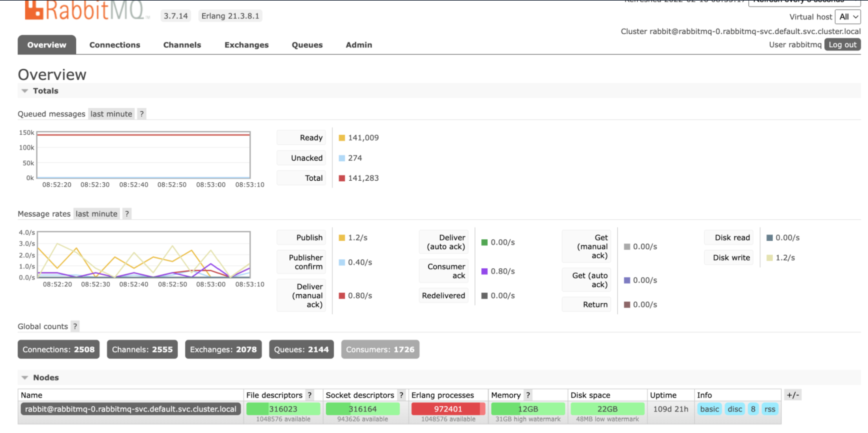The image size is (868, 433).
Task: Click File descriptors help question mark
Action: pos(310,395)
